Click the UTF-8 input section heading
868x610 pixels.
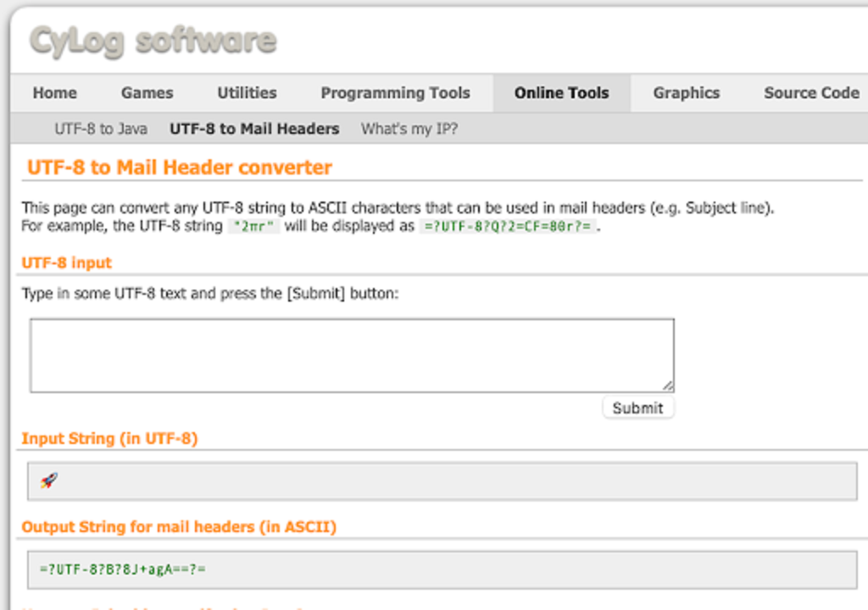[x=67, y=263]
